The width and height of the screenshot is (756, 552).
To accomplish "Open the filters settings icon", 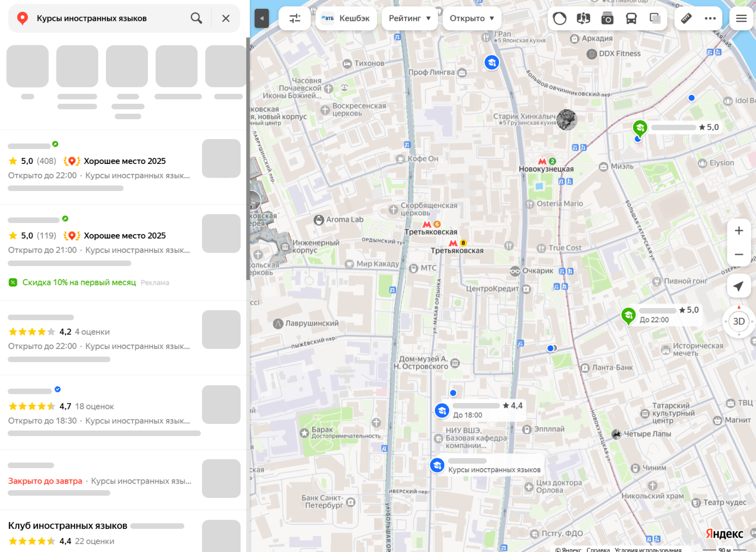I will pyautogui.click(x=295, y=18).
